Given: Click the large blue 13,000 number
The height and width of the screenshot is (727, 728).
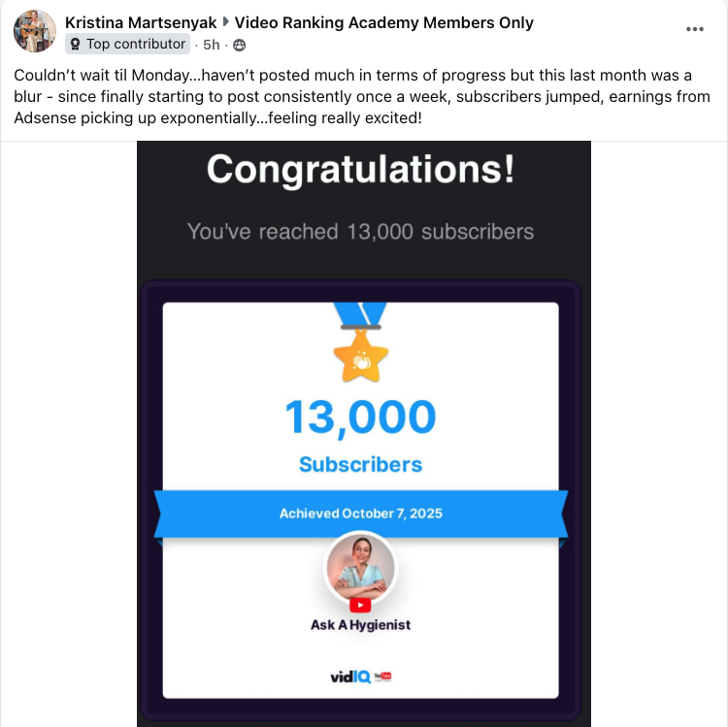Looking at the screenshot, I should coord(360,417).
